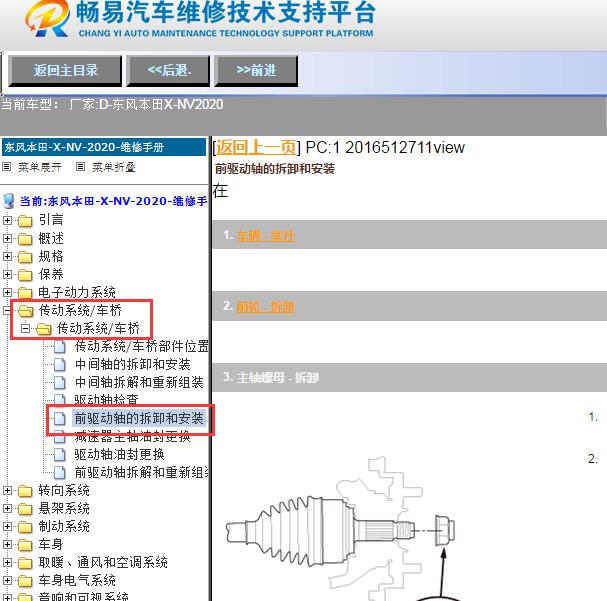Expand the 车身 folder node
607x601 pixels.
tap(7, 544)
